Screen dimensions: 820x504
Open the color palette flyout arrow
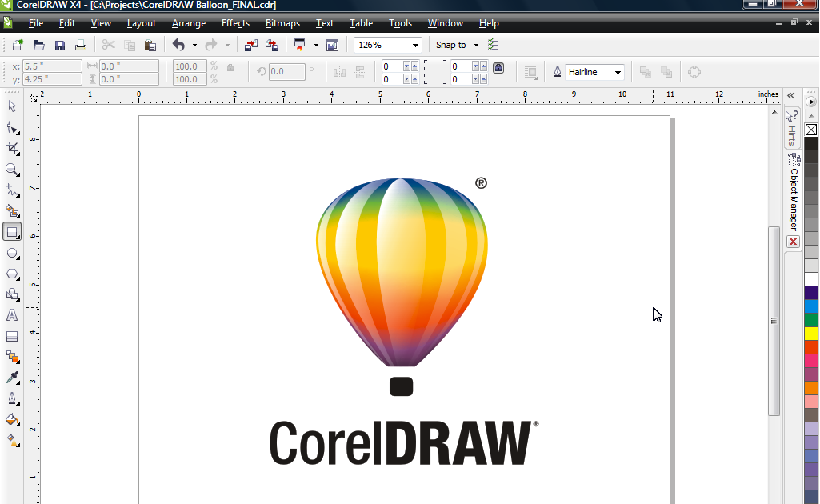[x=811, y=102]
